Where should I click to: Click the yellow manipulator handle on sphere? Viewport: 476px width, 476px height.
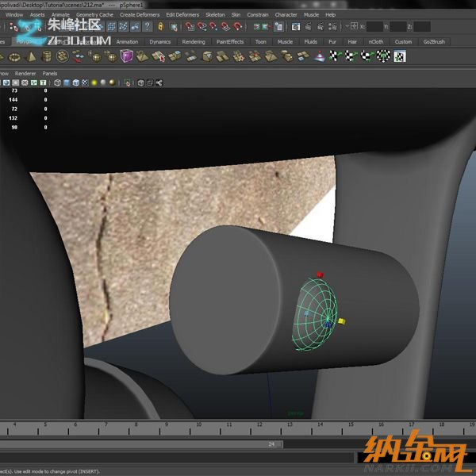(341, 321)
